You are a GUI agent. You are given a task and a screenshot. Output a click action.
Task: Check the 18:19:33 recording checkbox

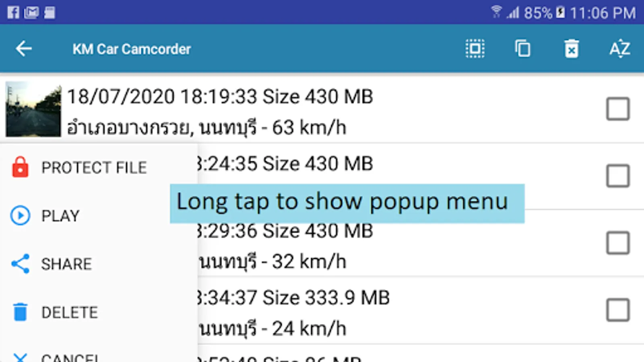[618, 109]
